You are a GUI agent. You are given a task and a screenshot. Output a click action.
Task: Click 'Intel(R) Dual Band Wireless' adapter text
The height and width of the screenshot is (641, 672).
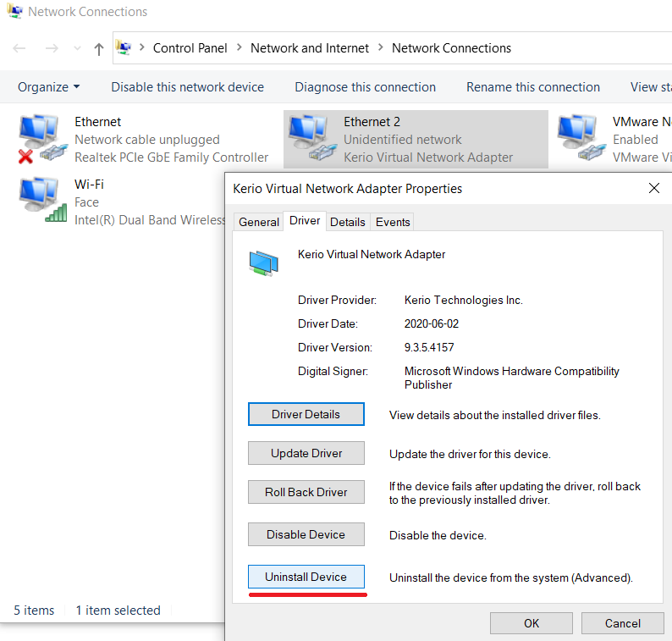(150, 220)
